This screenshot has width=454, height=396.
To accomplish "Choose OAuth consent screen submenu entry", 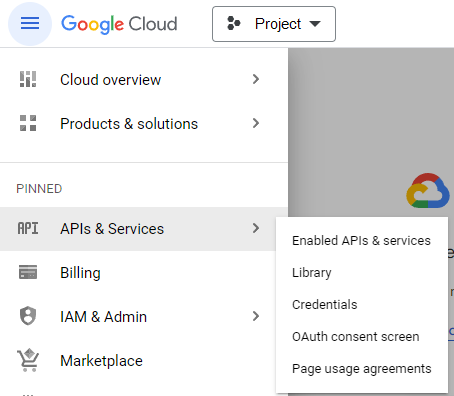I will tap(362, 337).
